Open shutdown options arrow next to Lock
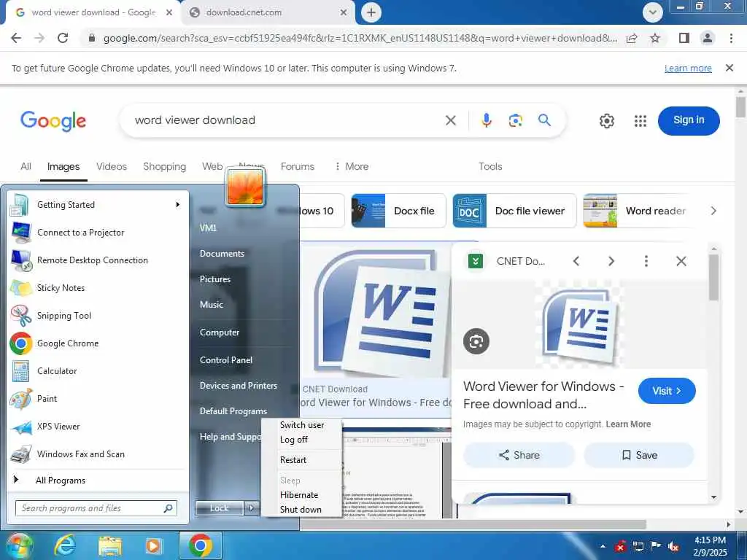This screenshot has width=747, height=560. (x=252, y=508)
